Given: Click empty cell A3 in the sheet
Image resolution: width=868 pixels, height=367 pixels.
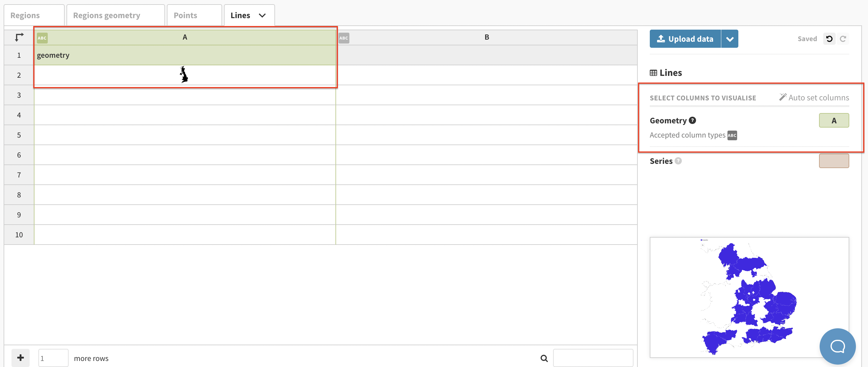Looking at the screenshot, I should pos(185,95).
